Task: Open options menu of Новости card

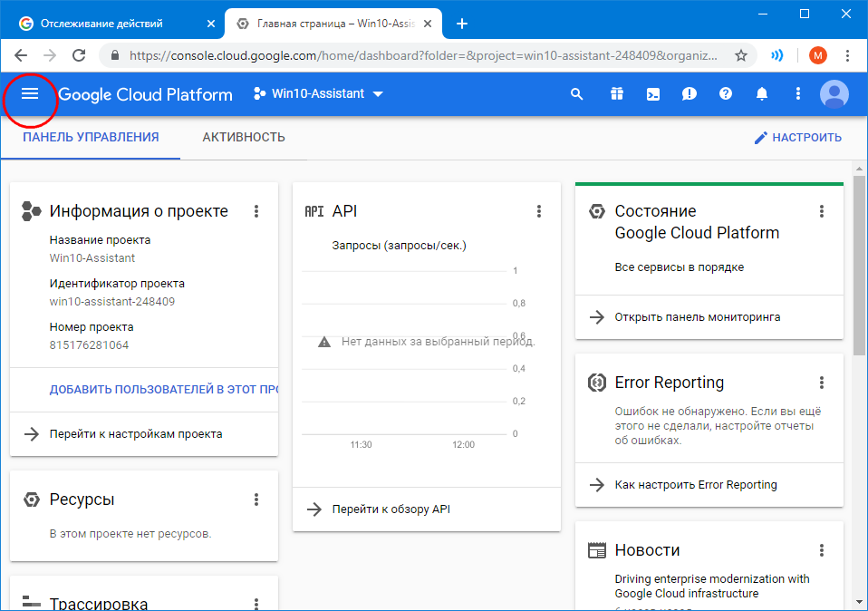Action: tap(822, 550)
